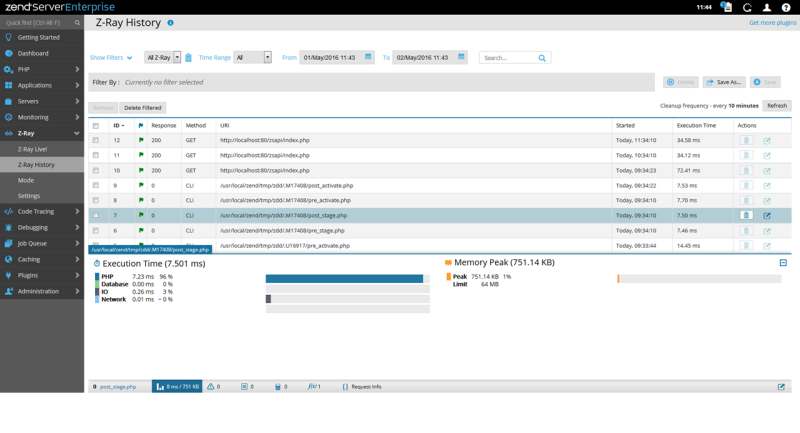Click the Save As... button

tap(724, 82)
